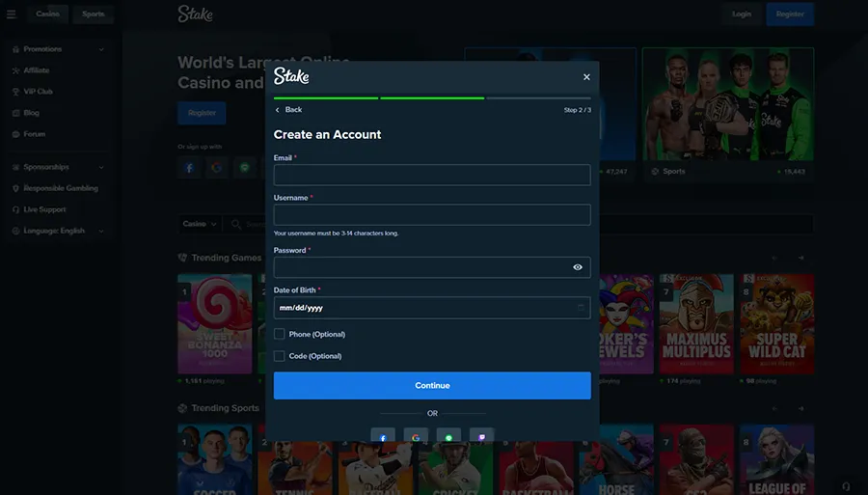Switch to the Sports tab

[93, 14]
